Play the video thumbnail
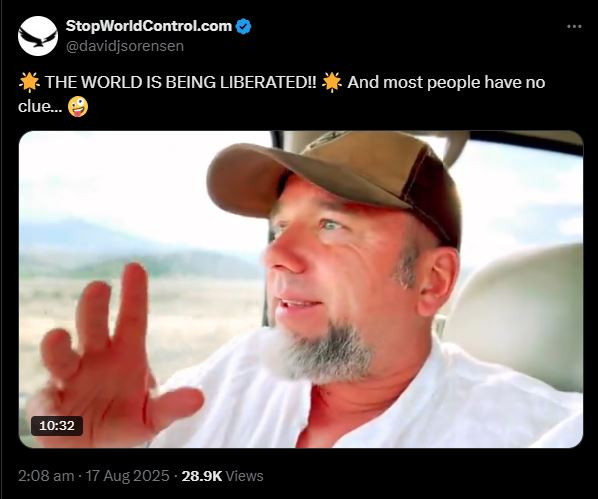This screenshot has width=598, height=499. [301, 289]
